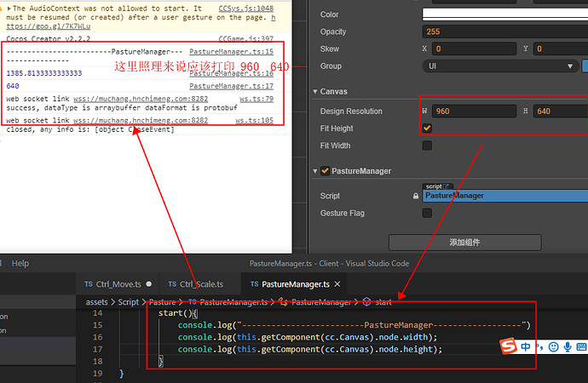588x383 pixels.
Task: Open the PastureManager script link icon
Action: 446,186
